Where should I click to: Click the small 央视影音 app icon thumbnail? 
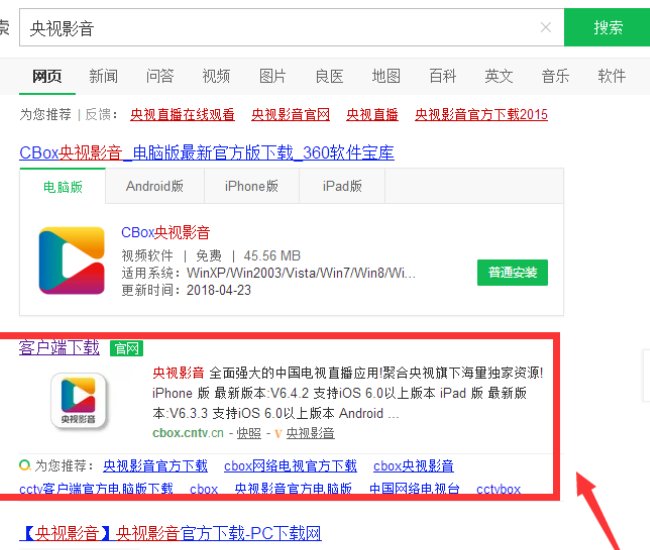(78, 400)
